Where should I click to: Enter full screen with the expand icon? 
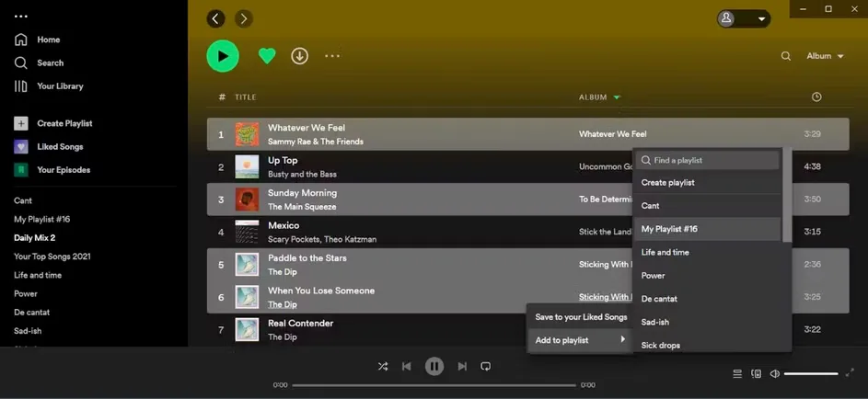850,373
